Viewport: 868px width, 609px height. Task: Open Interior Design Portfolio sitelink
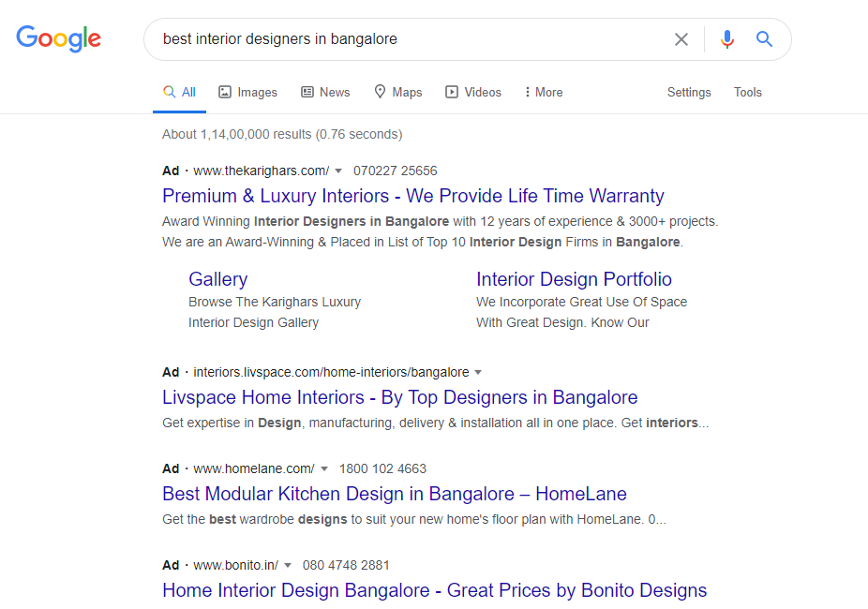click(574, 279)
